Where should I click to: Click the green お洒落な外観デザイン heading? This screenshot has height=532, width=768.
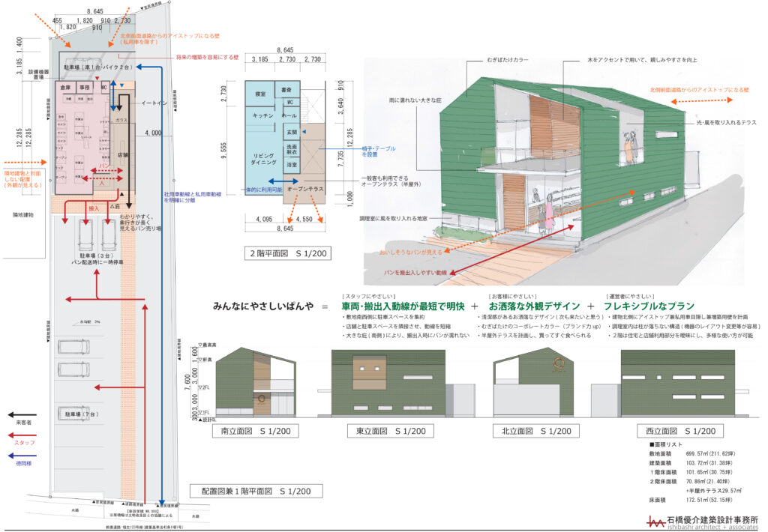point(536,306)
